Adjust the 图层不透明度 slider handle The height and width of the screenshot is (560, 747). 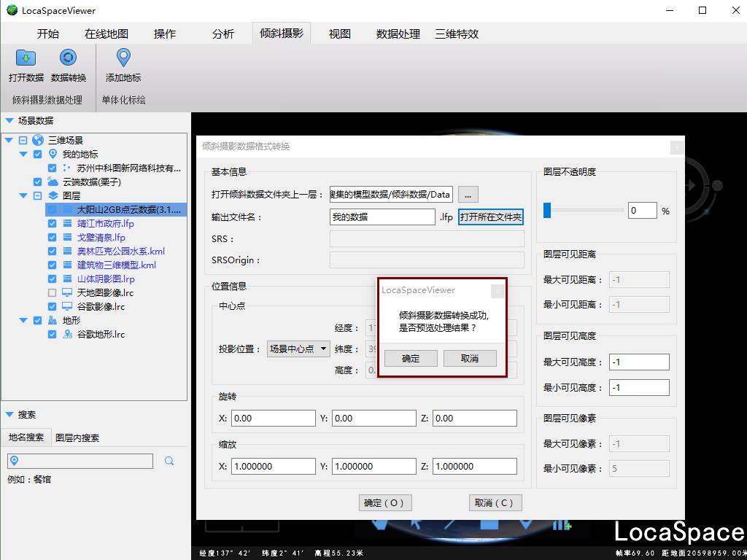click(547, 210)
